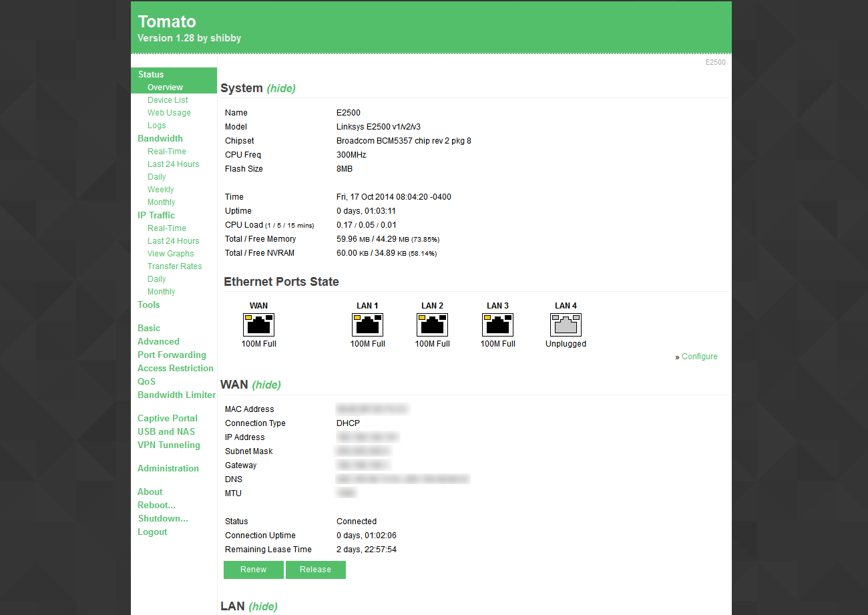Click the Renew button for WAN lease
868x615 pixels.
[x=254, y=570]
